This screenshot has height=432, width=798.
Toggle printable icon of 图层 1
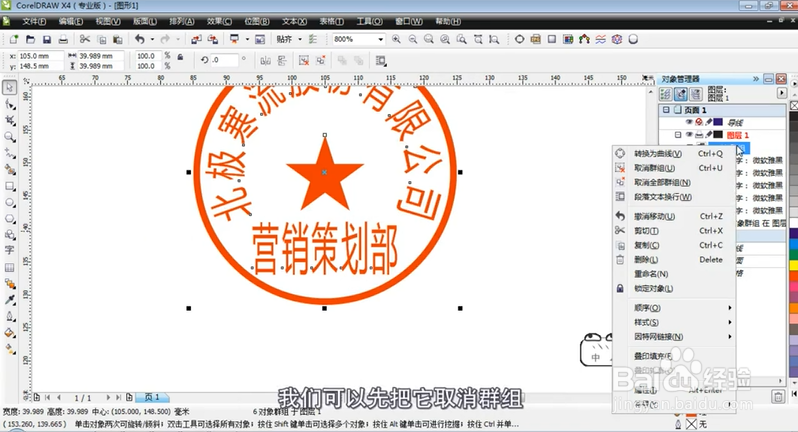[699, 135]
